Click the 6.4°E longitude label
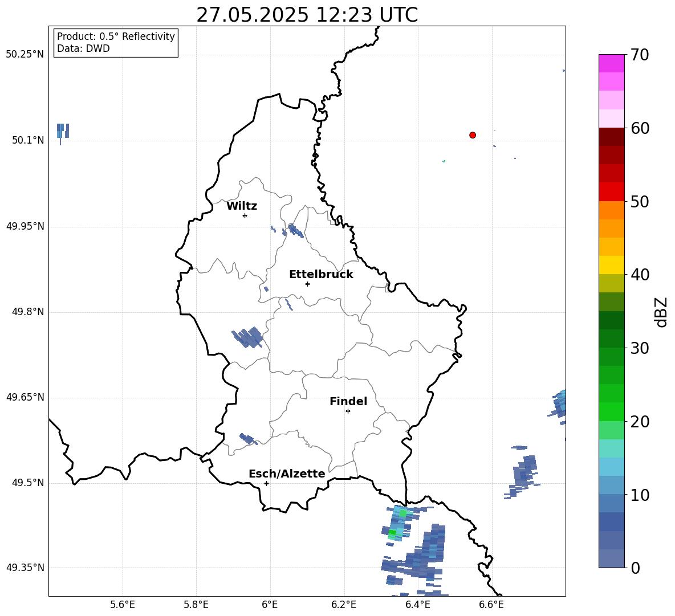675x616 pixels. click(x=417, y=605)
